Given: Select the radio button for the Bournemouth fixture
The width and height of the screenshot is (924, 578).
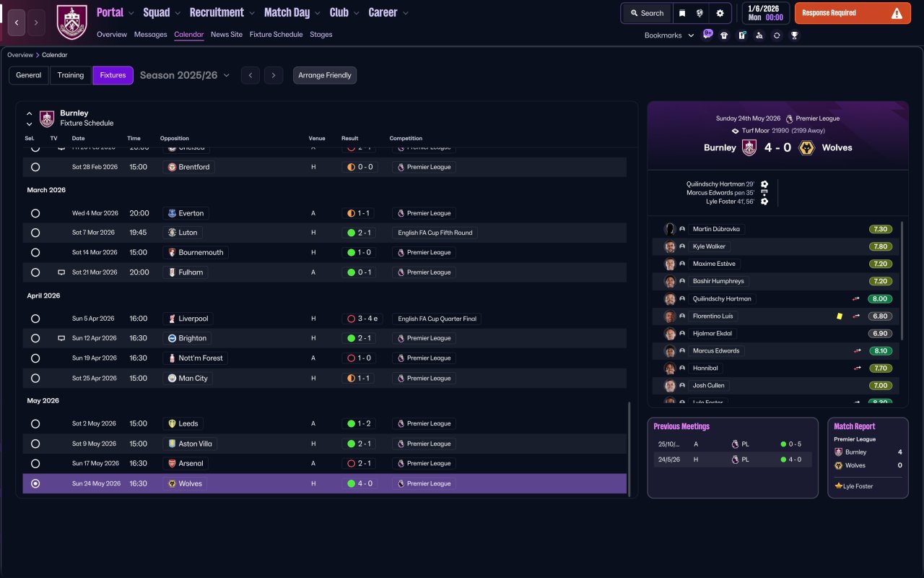Looking at the screenshot, I should tap(35, 253).
